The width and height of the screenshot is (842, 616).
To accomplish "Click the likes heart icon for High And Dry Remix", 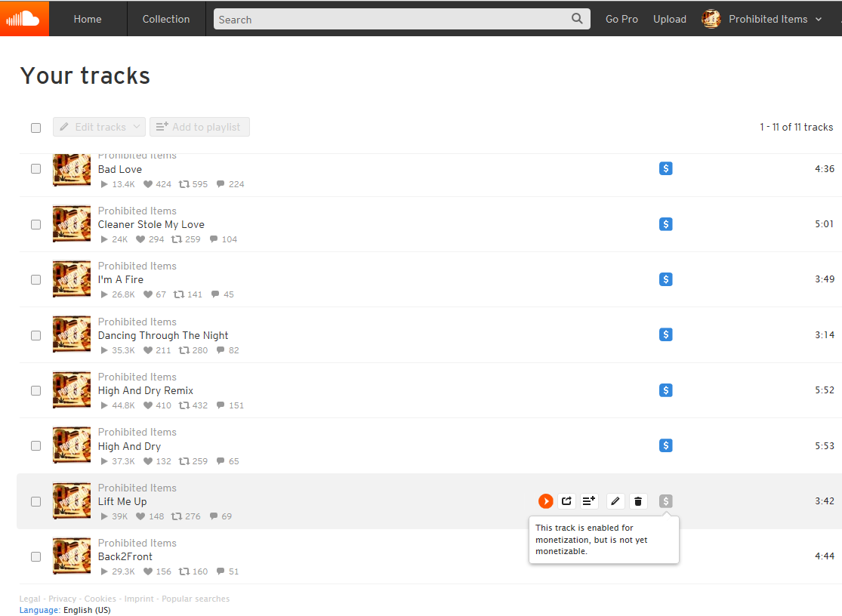I will tap(148, 405).
